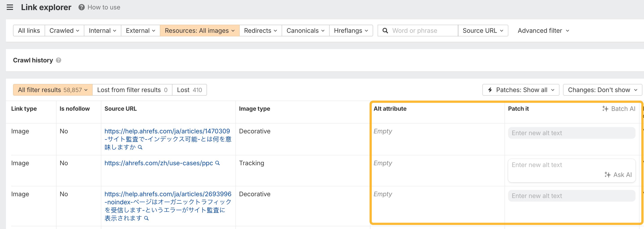
Task: Open the Source URL dropdown
Action: (x=483, y=30)
